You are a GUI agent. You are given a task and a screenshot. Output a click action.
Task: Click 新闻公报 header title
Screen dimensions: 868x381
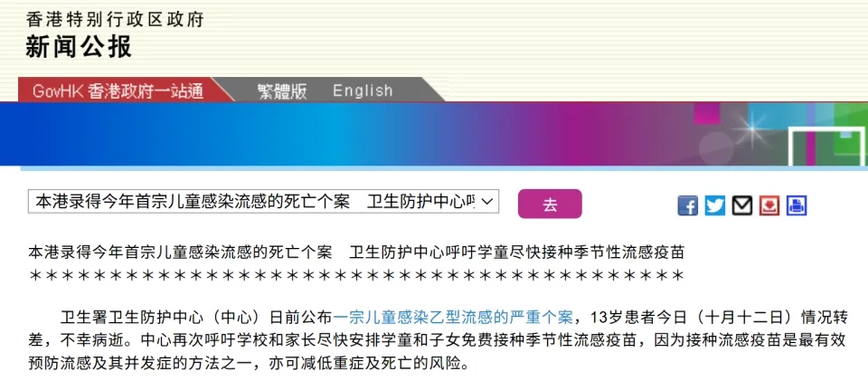[79, 46]
